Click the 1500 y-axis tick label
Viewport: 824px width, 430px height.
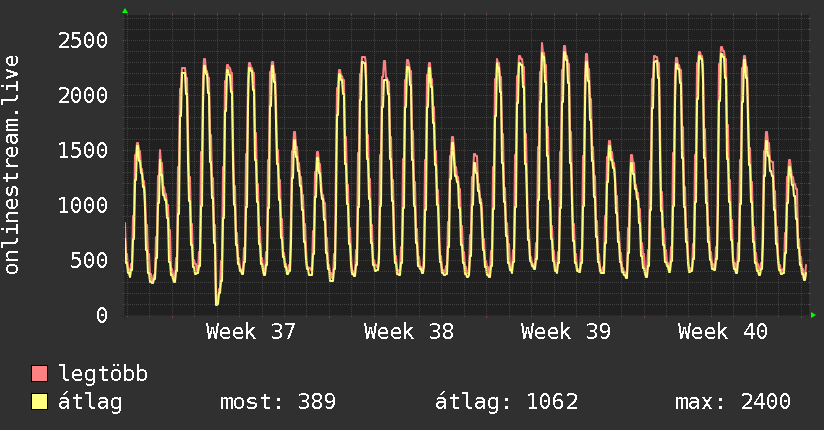83,150
